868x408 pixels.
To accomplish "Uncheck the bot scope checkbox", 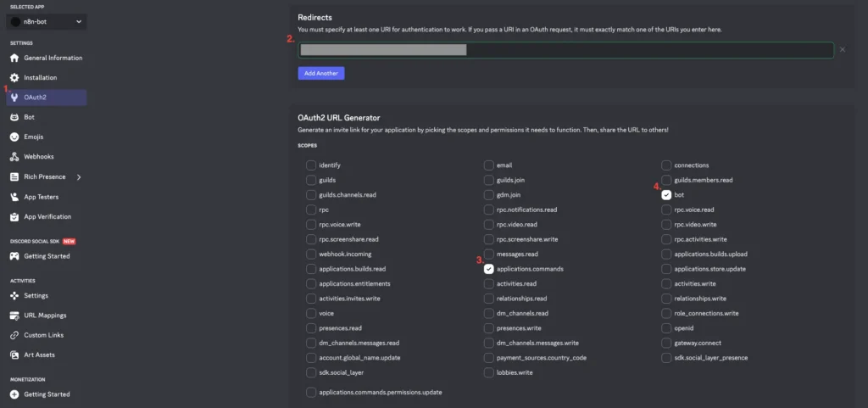I will [x=666, y=195].
